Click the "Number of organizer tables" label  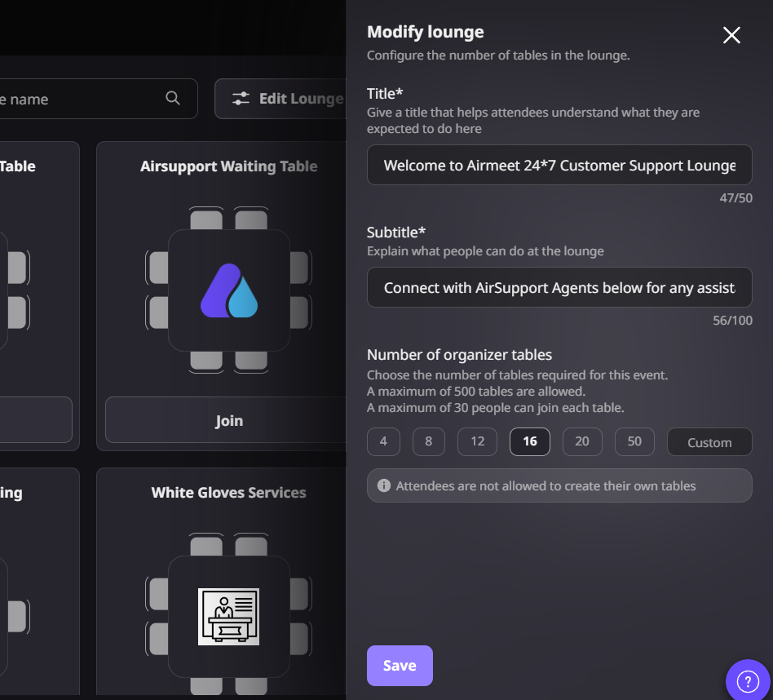point(459,355)
